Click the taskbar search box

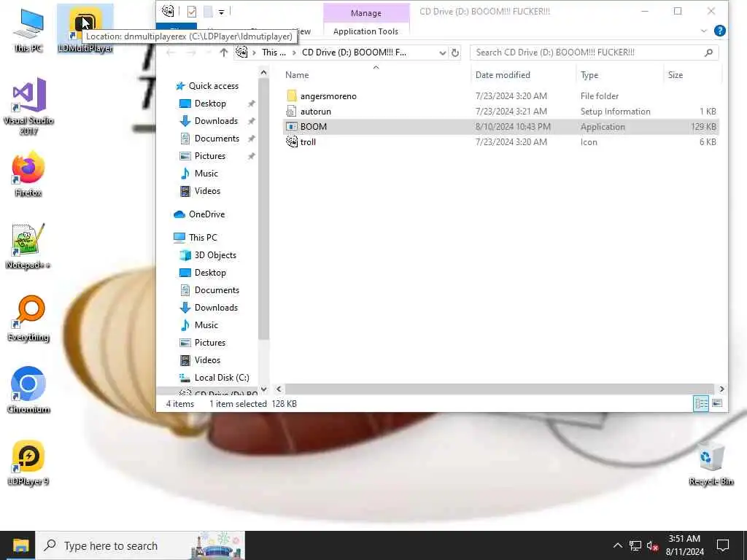pos(141,545)
